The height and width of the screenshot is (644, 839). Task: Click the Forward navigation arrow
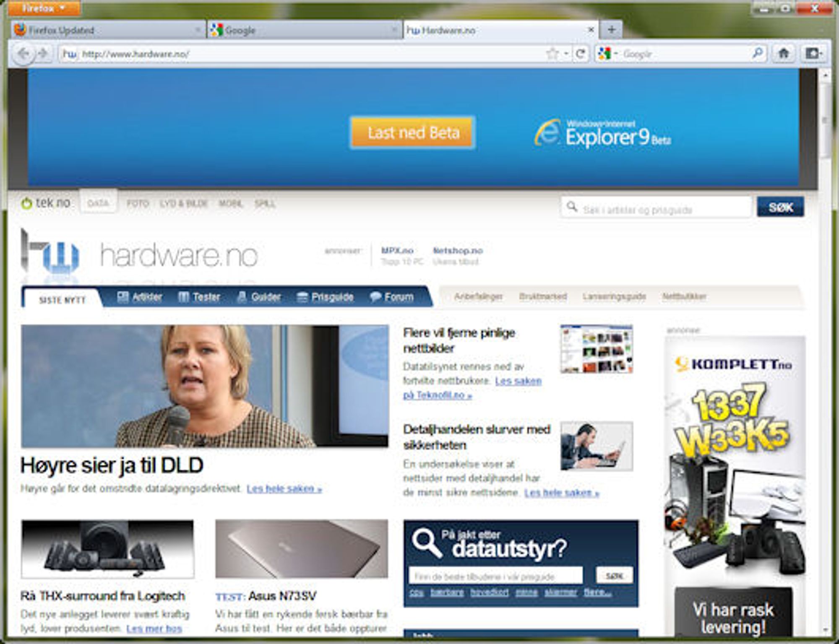[x=43, y=54]
